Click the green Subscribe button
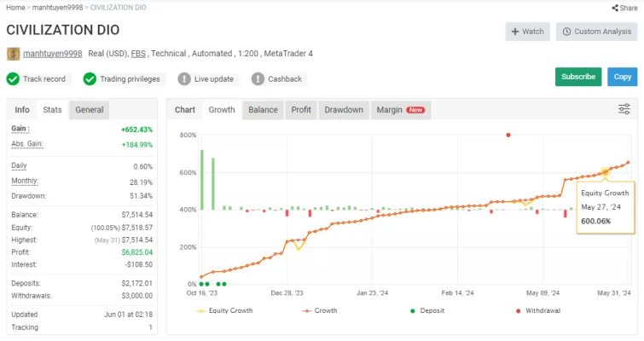644x341 pixels. click(x=578, y=77)
